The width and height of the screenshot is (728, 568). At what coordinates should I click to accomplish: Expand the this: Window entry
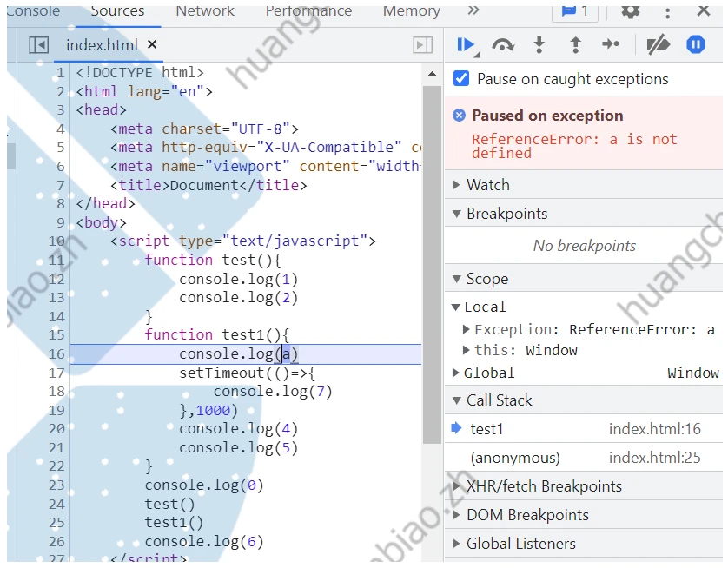(x=466, y=350)
